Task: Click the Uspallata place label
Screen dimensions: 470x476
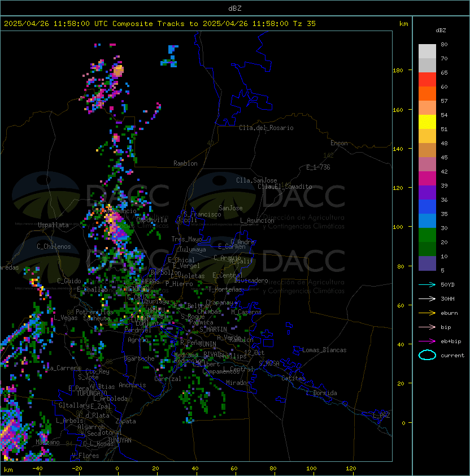Action: click(53, 225)
